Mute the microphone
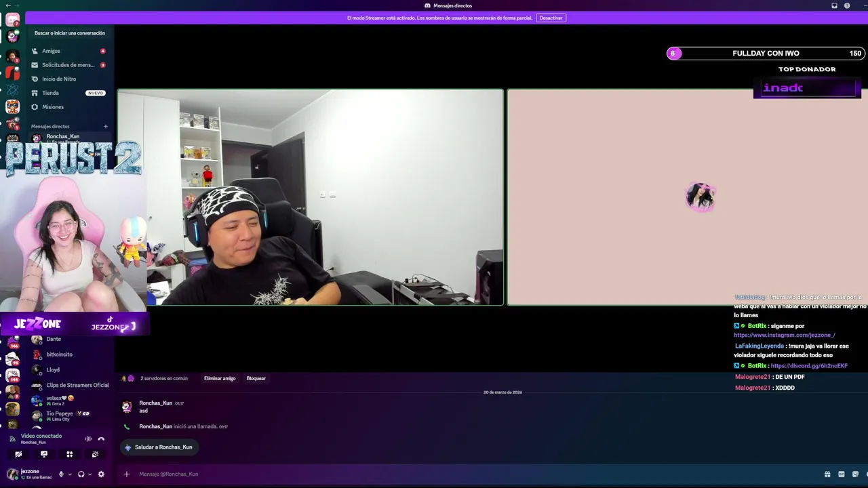The width and height of the screenshot is (868, 488). coord(61,474)
